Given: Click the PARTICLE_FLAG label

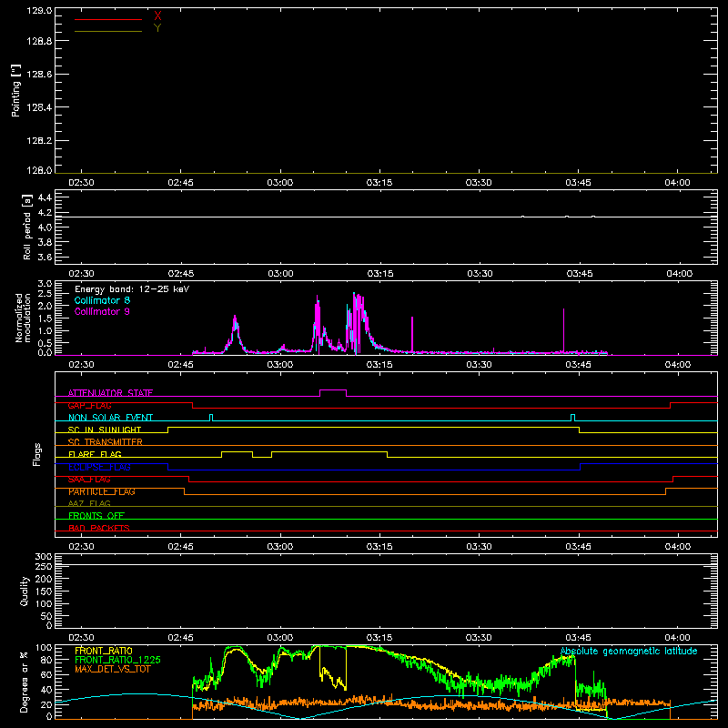Looking at the screenshot, I should click(x=102, y=491).
